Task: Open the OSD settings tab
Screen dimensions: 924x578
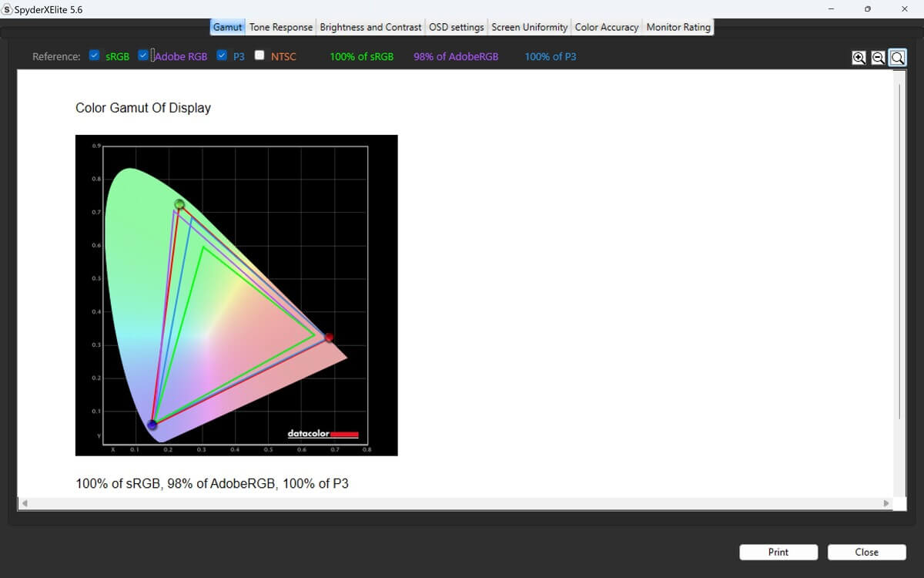Action: pyautogui.click(x=457, y=27)
